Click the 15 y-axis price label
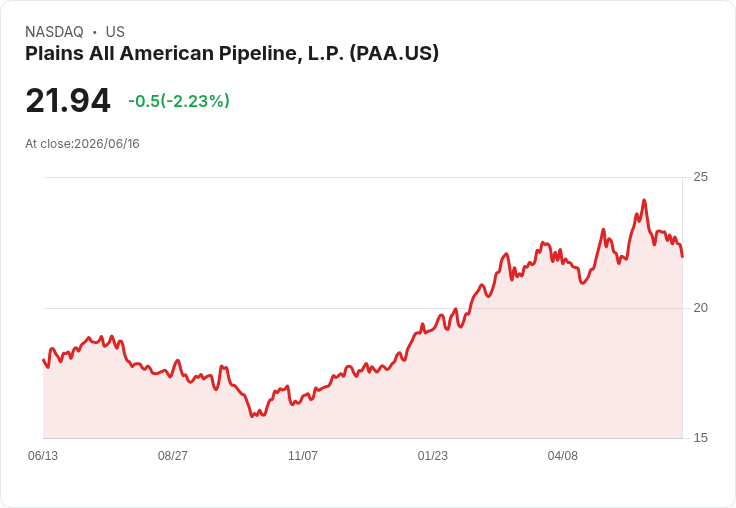736x508 pixels. (700, 438)
